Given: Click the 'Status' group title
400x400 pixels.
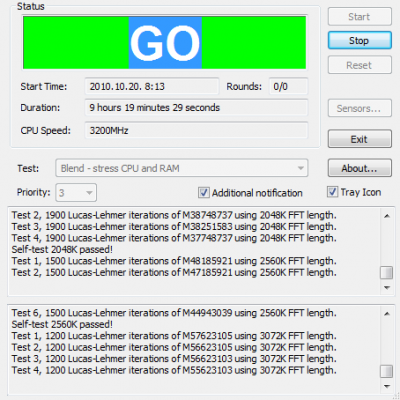Looking at the screenshot, I should pos(31,6).
